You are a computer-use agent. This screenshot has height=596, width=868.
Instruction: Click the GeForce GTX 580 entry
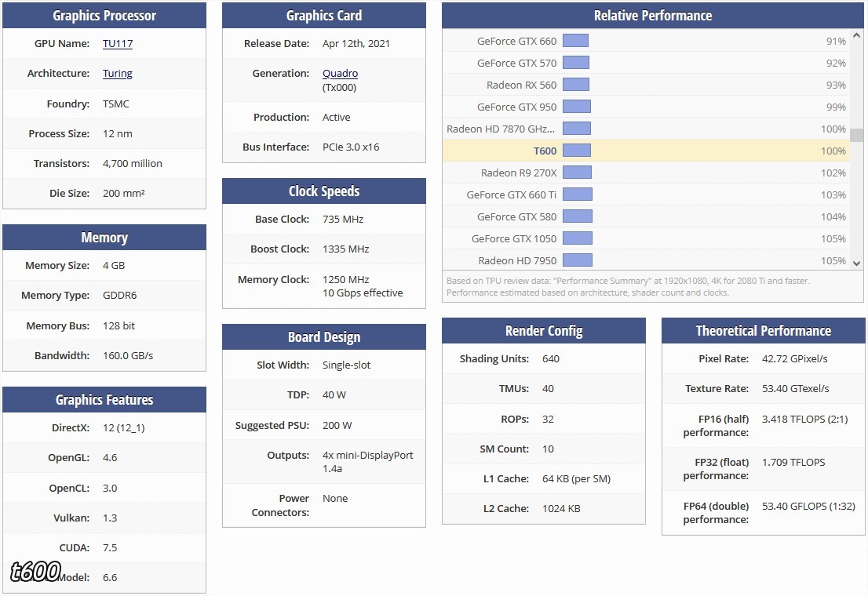(516, 217)
